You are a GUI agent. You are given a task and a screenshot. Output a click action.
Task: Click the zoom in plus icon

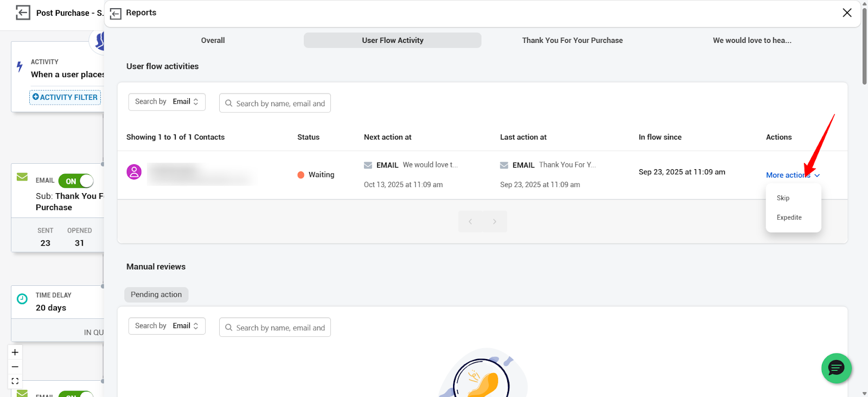pyautogui.click(x=15, y=352)
